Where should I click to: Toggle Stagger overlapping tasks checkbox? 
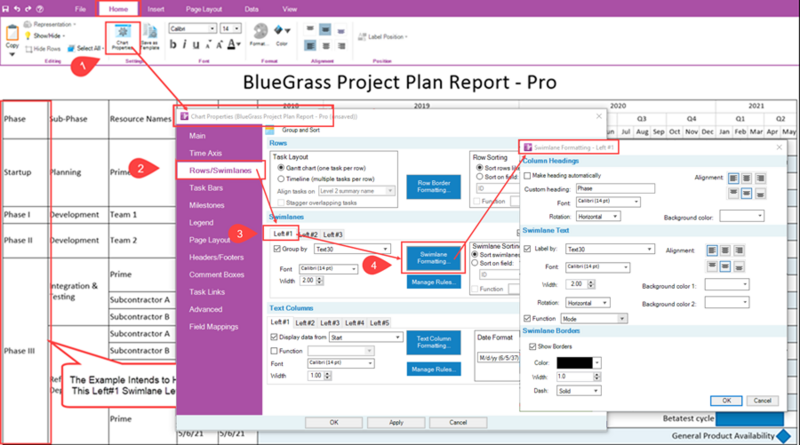click(x=281, y=203)
